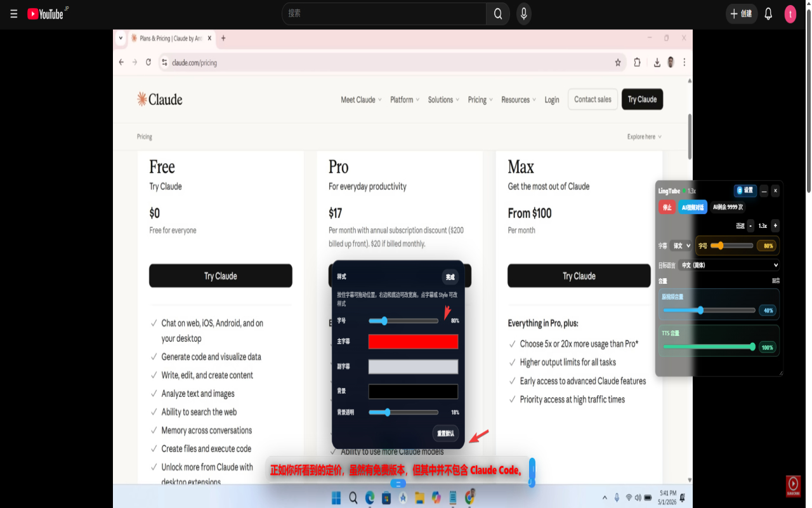Open the browser tab search chevron

point(121,38)
